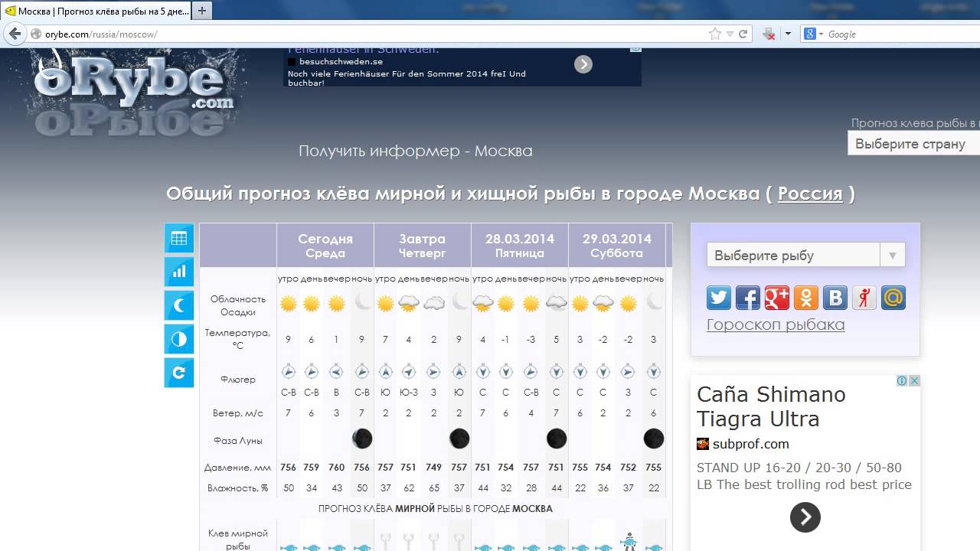
Task: Click the 'Давление, мм' row label
Action: [237, 468]
